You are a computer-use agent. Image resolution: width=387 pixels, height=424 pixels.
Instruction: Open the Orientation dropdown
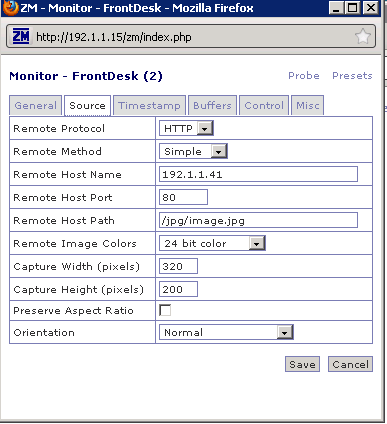click(x=226, y=332)
